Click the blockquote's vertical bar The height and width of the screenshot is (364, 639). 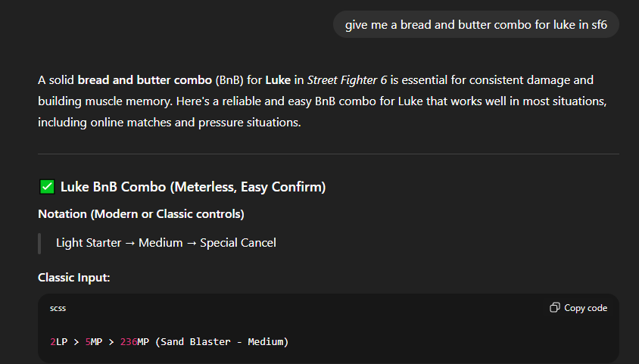pyautogui.click(x=39, y=243)
